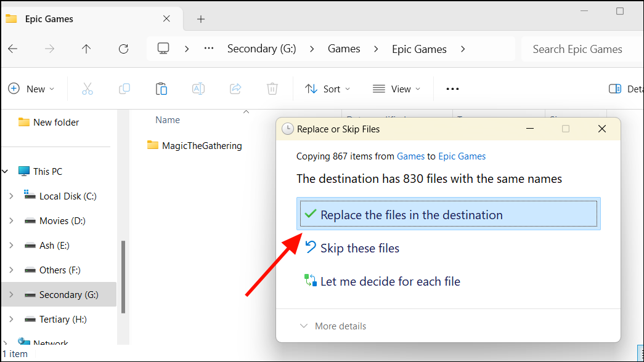Choose Let me decide for each file
This screenshot has width=644, height=362.
click(x=382, y=281)
